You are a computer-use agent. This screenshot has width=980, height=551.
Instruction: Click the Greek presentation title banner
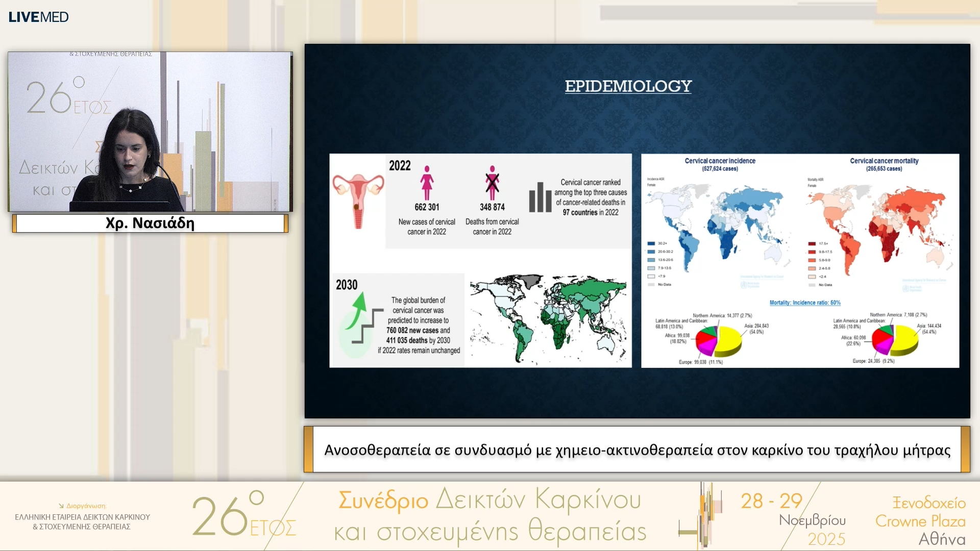coord(637,450)
